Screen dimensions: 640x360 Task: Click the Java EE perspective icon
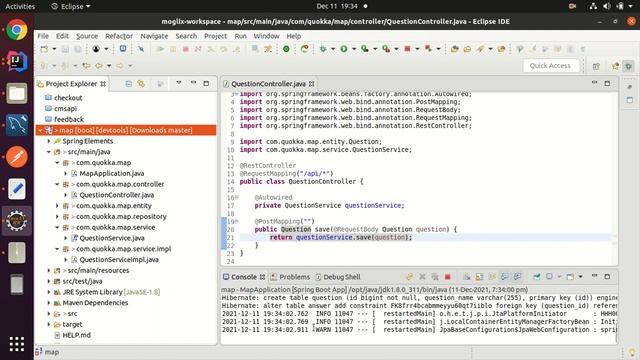coord(615,66)
